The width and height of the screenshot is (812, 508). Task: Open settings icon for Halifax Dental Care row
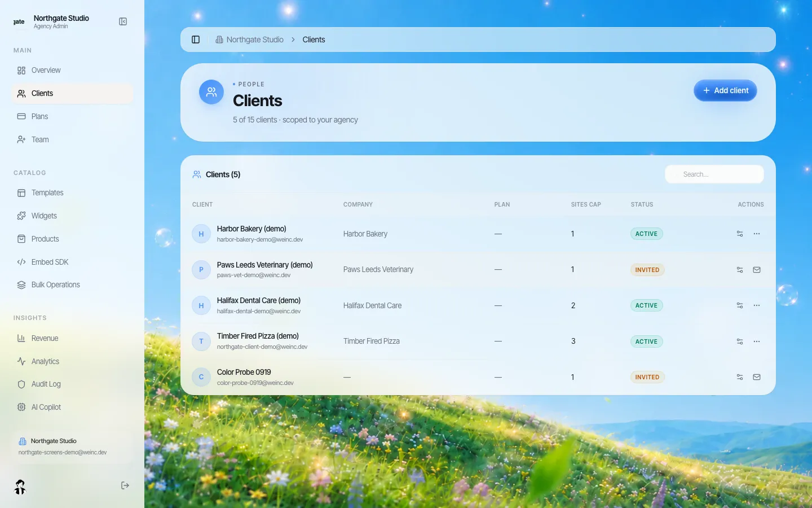(740, 305)
